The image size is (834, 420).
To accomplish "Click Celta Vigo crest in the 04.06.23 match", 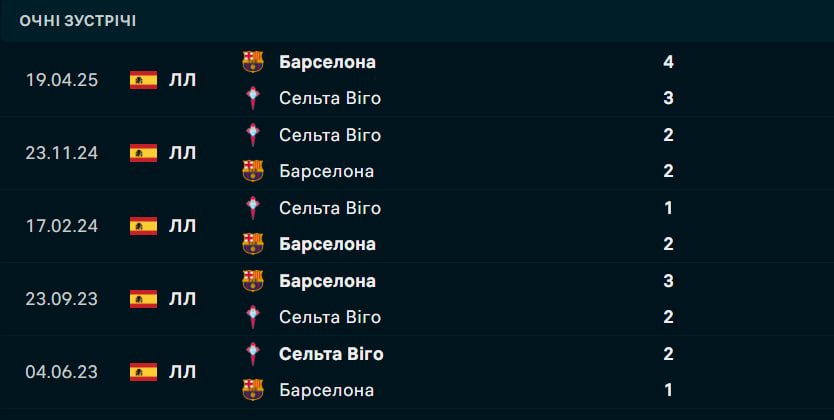I will (253, 354).
